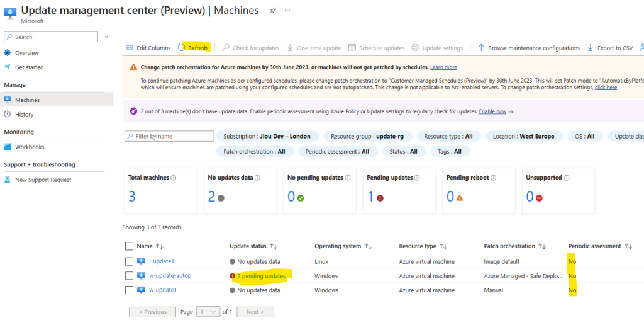
Task: Sort by the Name column
Action: 150,246
